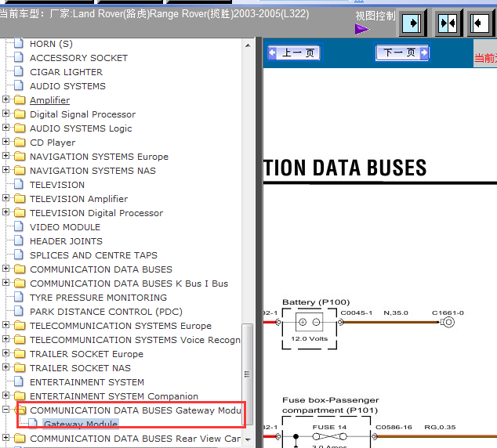Image resolution: width=497 pixels, height=448 pixels.
Task: Expand TRAILER SOCKET Europe folder
Action: [x=5, y=353]
